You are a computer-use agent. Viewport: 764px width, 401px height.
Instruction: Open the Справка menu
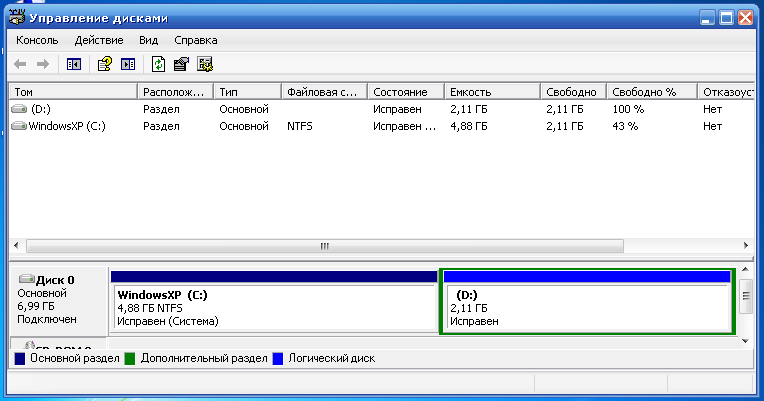(196, 40)
